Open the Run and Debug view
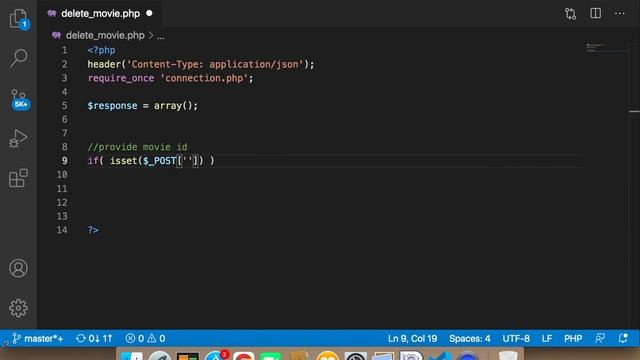This screenshot has height=360, width=640. click(x=19, y=138)
